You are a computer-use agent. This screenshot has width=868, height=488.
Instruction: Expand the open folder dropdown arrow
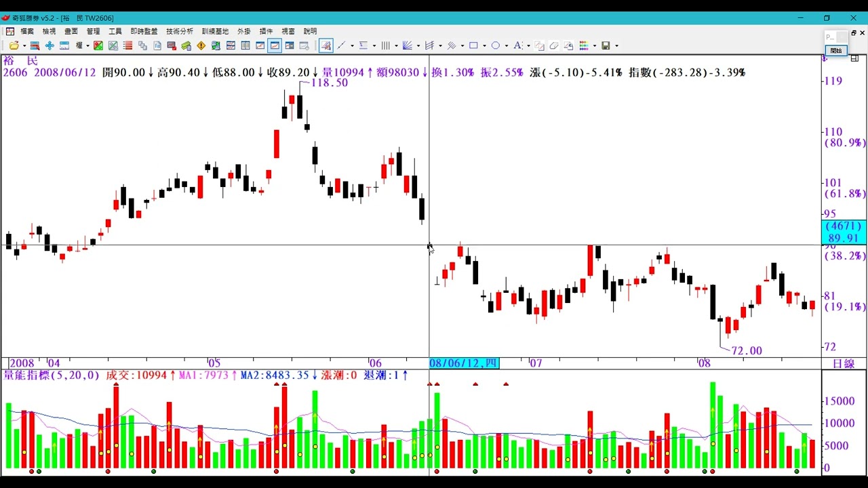coord(24,45)
